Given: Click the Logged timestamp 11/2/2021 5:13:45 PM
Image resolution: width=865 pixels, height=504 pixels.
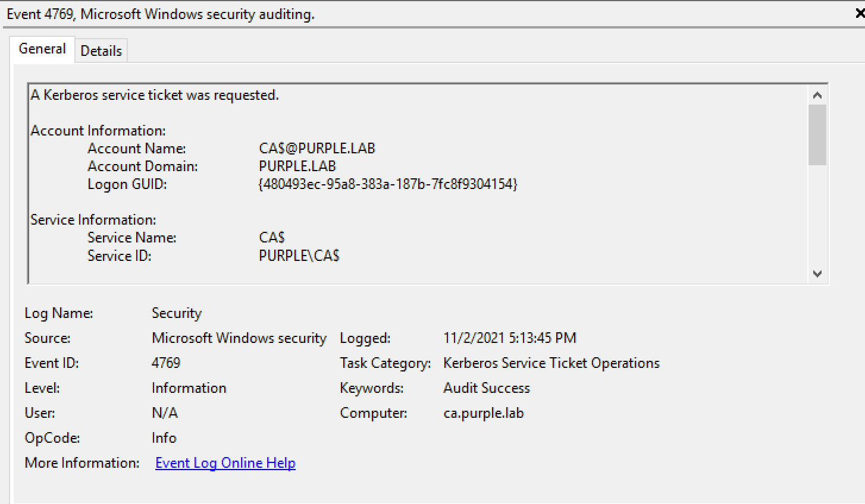Looking at the screenshot, I should tap(510, 338).
